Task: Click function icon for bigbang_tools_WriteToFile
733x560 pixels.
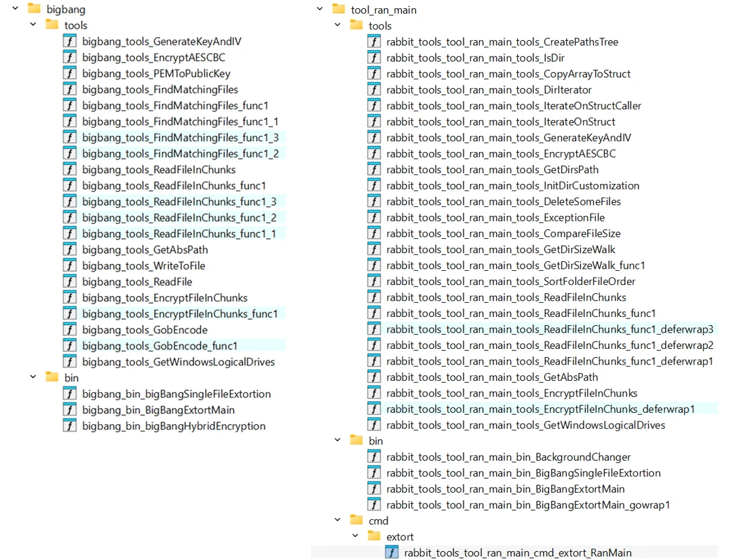Action: click(70, 265)
